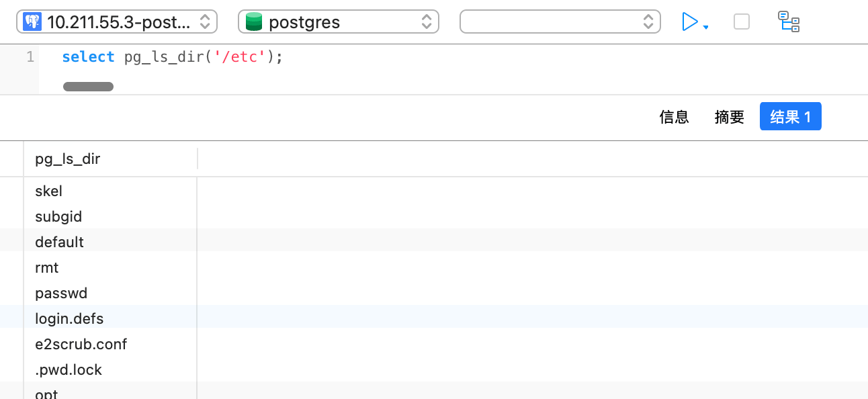868x399 pixels.
Task: Click the pg_ls_dir column header
Action: pos(68,159)
